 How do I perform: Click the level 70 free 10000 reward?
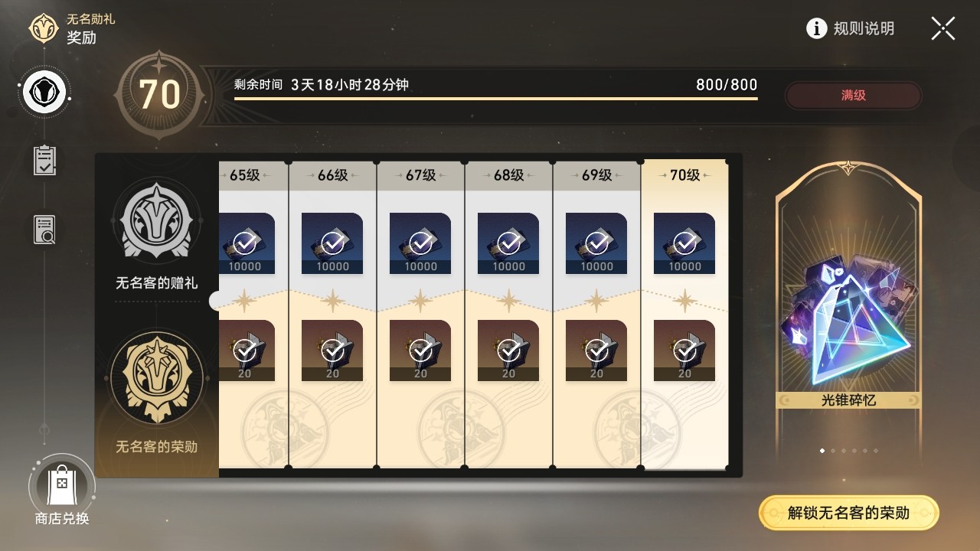[684, 243]
